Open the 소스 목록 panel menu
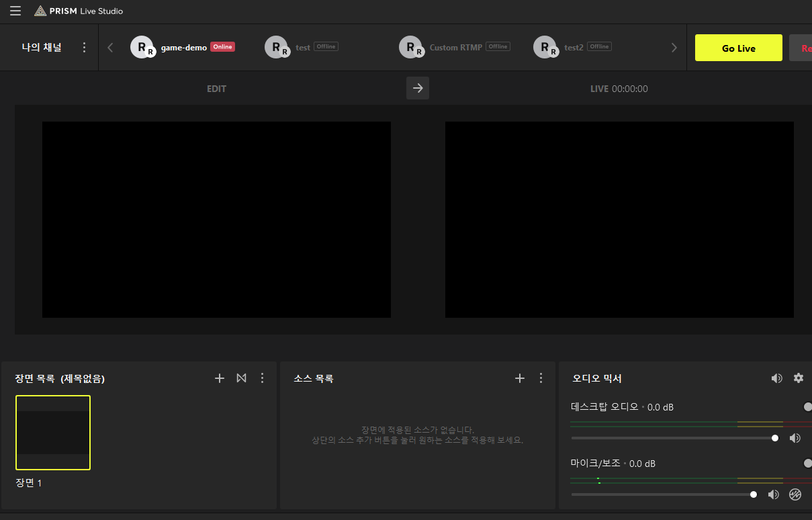The image size is (812, 520). [x=541, y=378]
